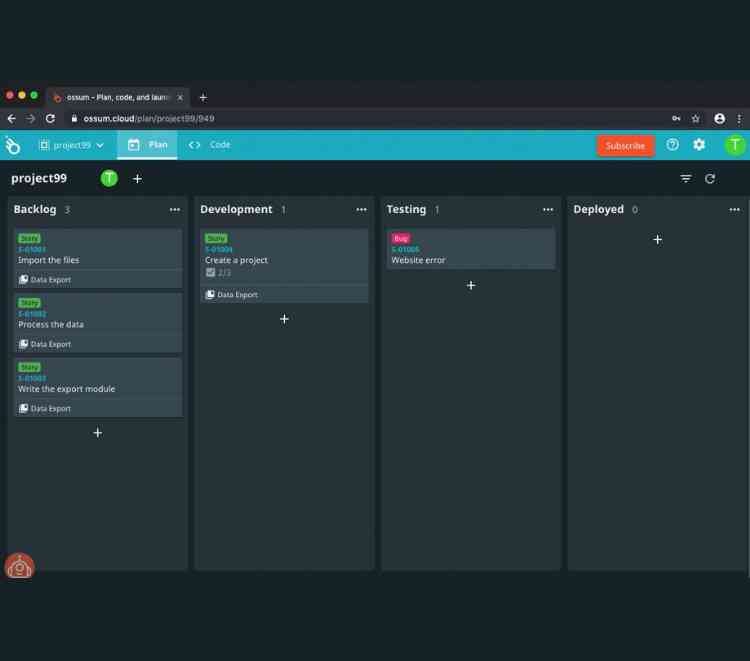750x661 pixels.
Task: Add a member with plus icon
Action: pos(138,179)
